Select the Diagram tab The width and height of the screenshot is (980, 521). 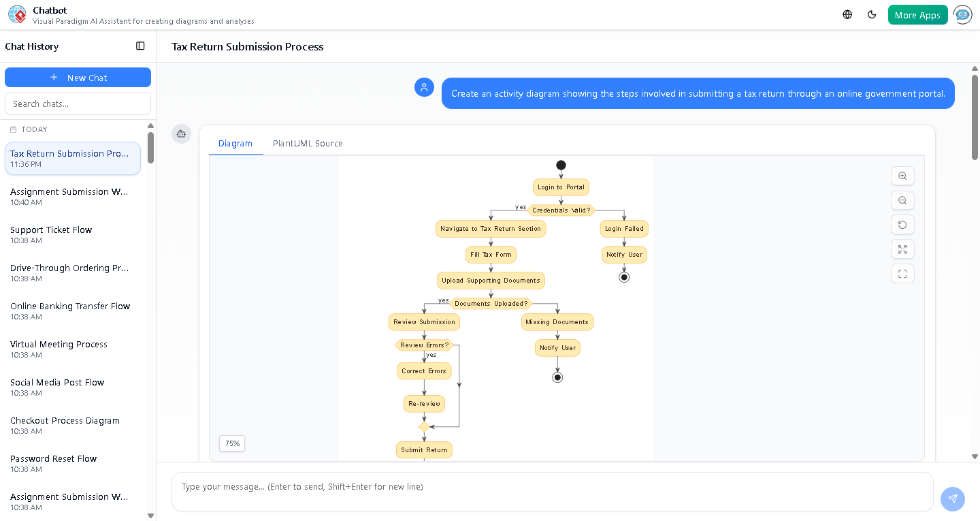235,143
